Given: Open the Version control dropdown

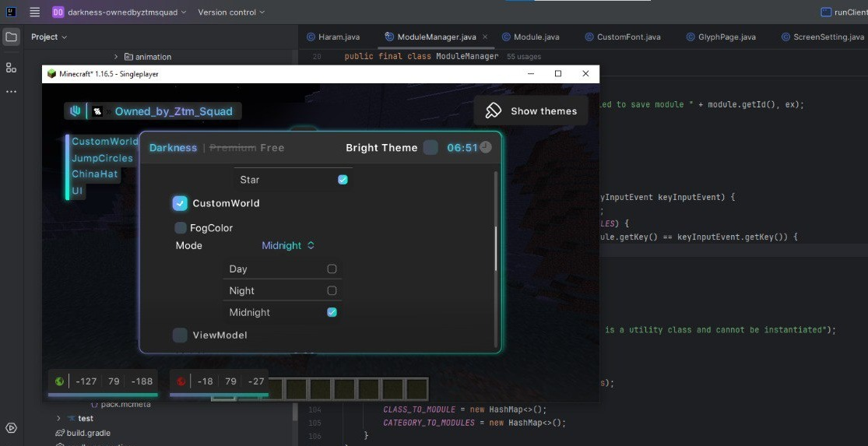Looking at the screenshot, I should pos(231,12).
